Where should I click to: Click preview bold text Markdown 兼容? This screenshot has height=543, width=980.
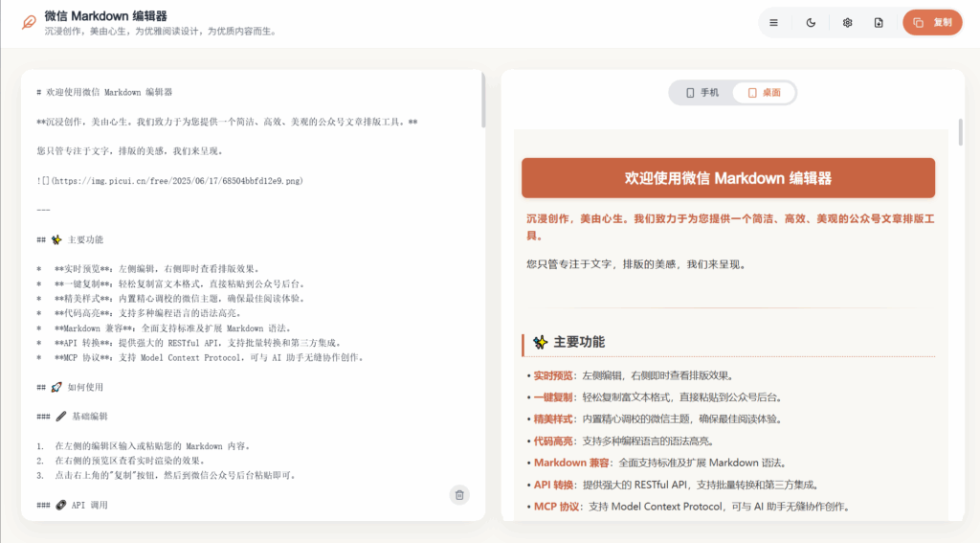pos(571,463)
